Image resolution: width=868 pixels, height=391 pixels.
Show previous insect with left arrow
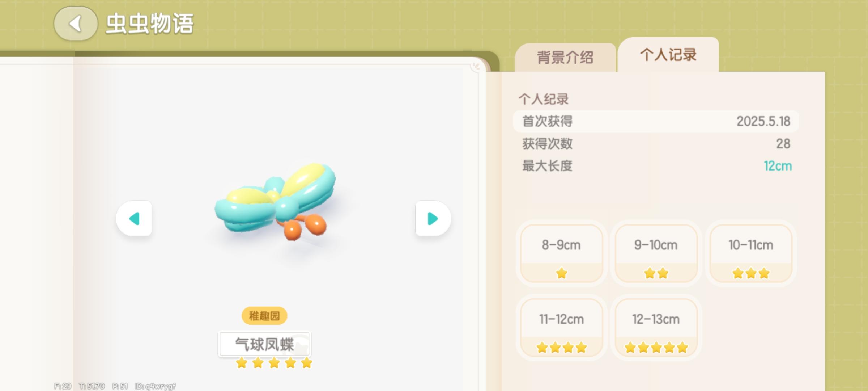[x=134, y=219]
